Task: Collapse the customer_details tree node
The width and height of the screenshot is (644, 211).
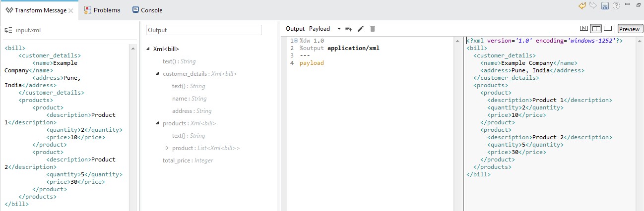Action: (157, 74)
